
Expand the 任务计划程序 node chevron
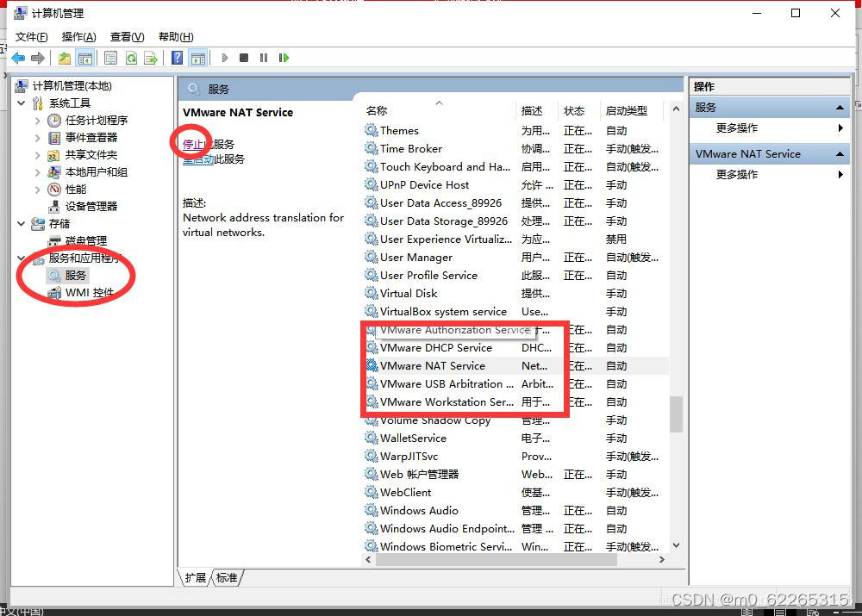37,121
